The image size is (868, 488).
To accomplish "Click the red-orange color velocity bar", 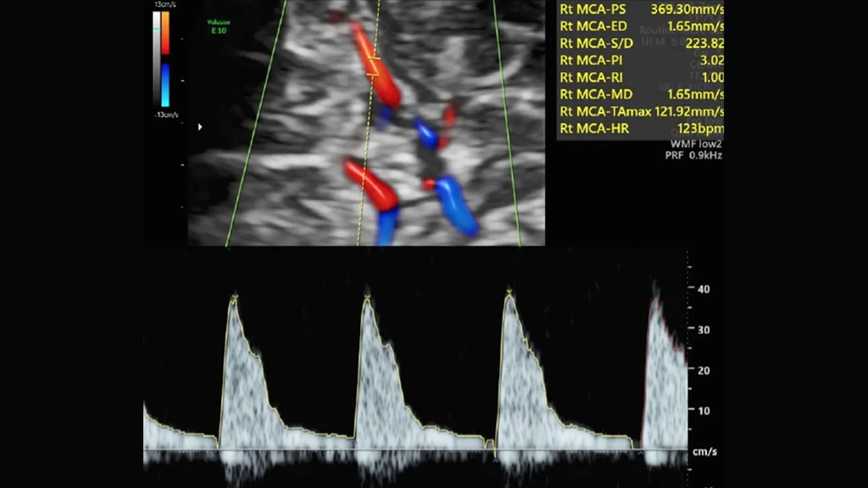I will 165,33.
